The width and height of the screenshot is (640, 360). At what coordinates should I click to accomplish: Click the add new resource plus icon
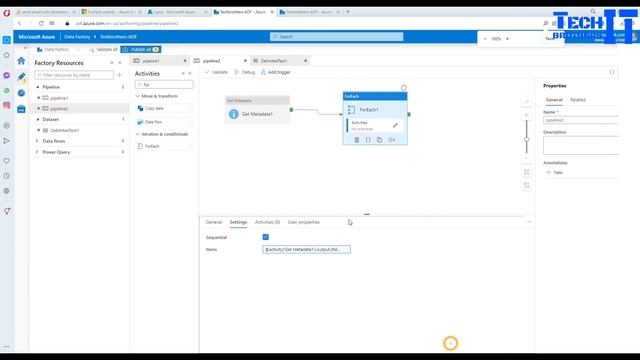120,75
